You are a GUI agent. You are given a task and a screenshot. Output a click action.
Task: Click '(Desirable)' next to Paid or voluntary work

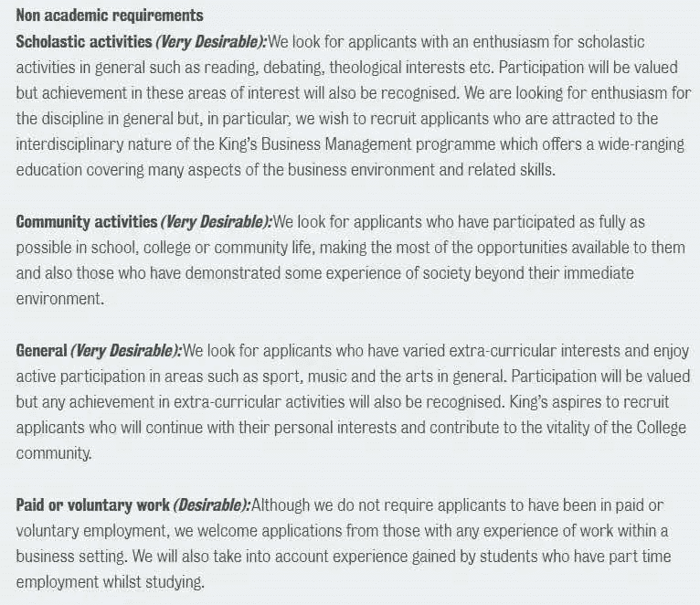coord(211,504)
